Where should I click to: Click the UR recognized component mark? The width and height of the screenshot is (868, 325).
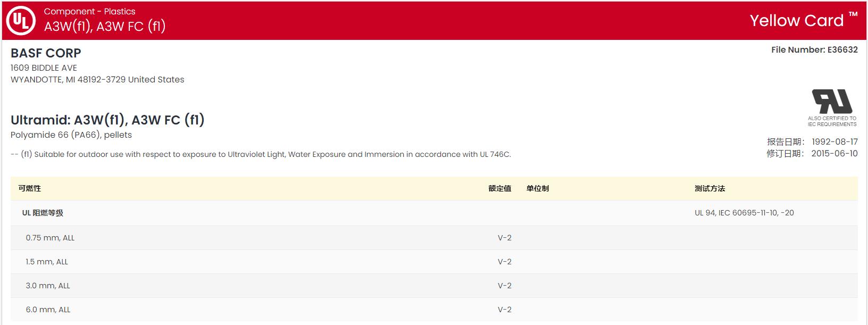tap(832, 102)
